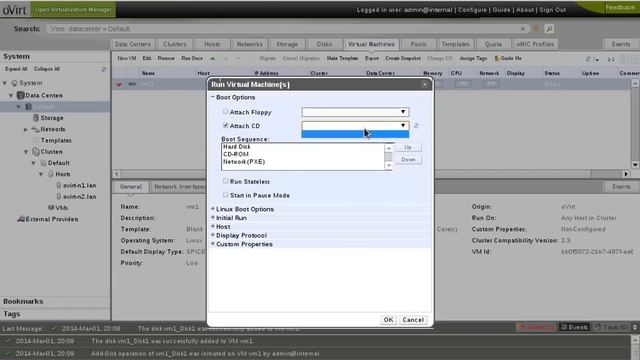The width and height of the screenshot is (640, 360).
Task: Bookmark the search with star icon
Action: click(536, 29)
